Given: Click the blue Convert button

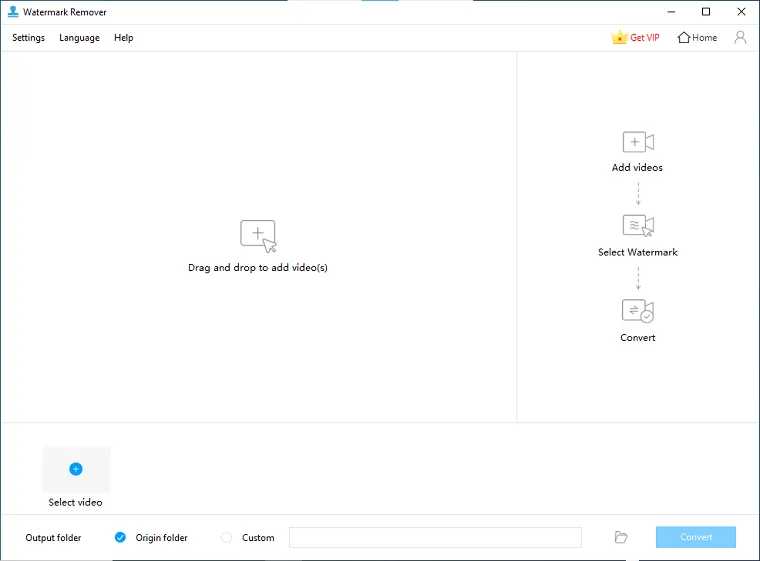Looking at the screenshot, I should click(x=696, y=537).
